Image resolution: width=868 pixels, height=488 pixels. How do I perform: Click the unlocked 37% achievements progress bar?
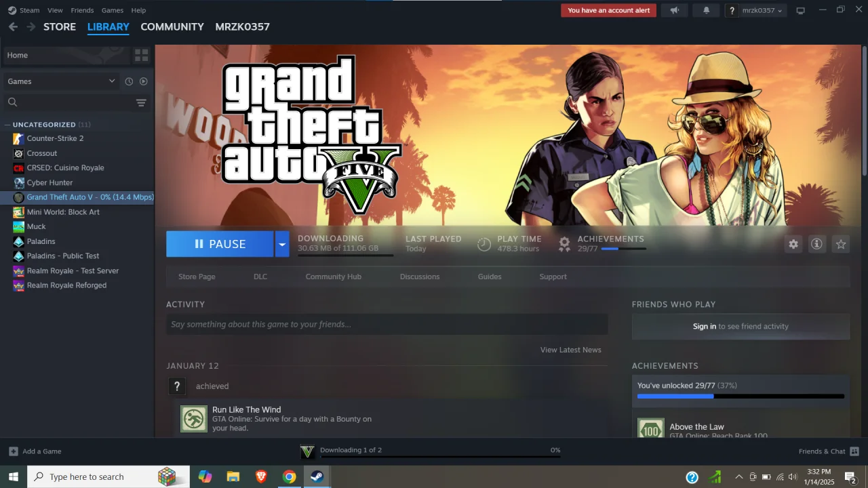click(741, 396)
